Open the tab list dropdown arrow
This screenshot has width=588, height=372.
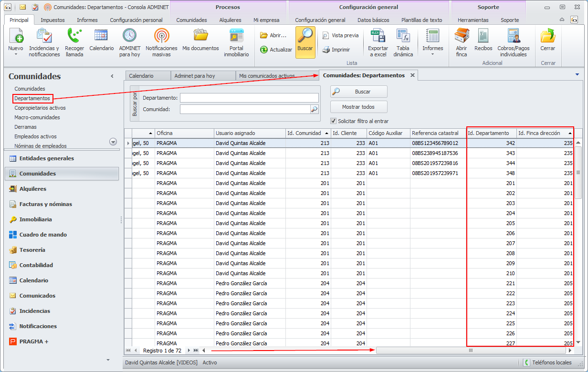(577, 74)
